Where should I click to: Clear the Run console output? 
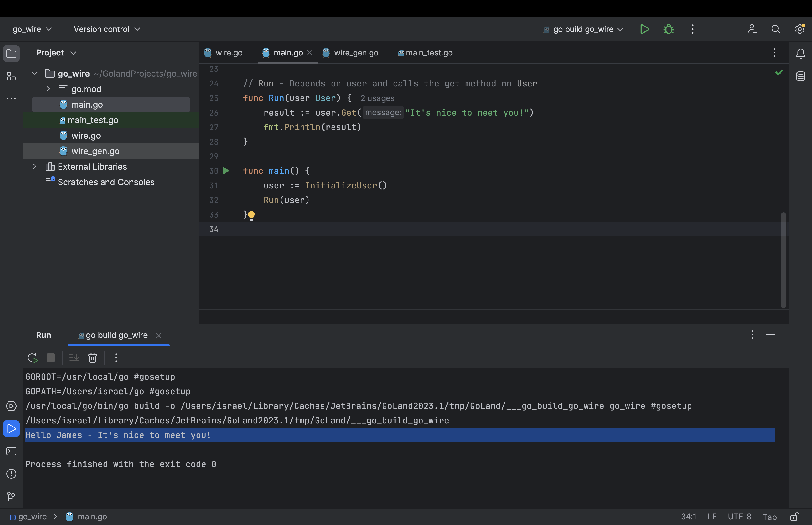(x=92, y=358)
